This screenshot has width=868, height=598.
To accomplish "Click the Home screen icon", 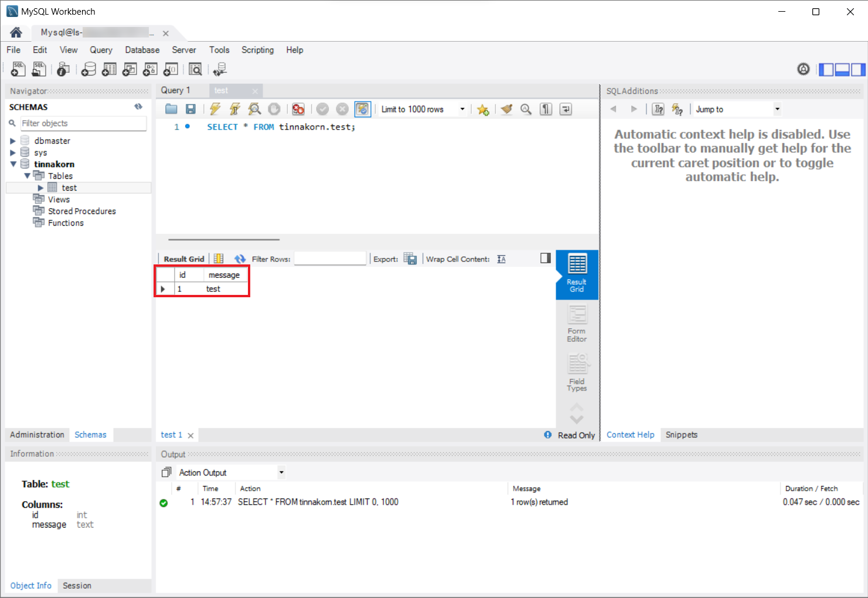I will (16, 32).
